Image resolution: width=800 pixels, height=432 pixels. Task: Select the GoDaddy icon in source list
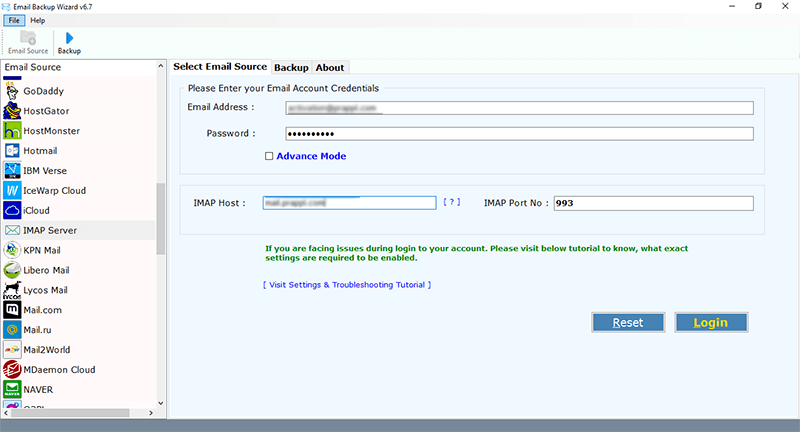[x=12, y=91]
